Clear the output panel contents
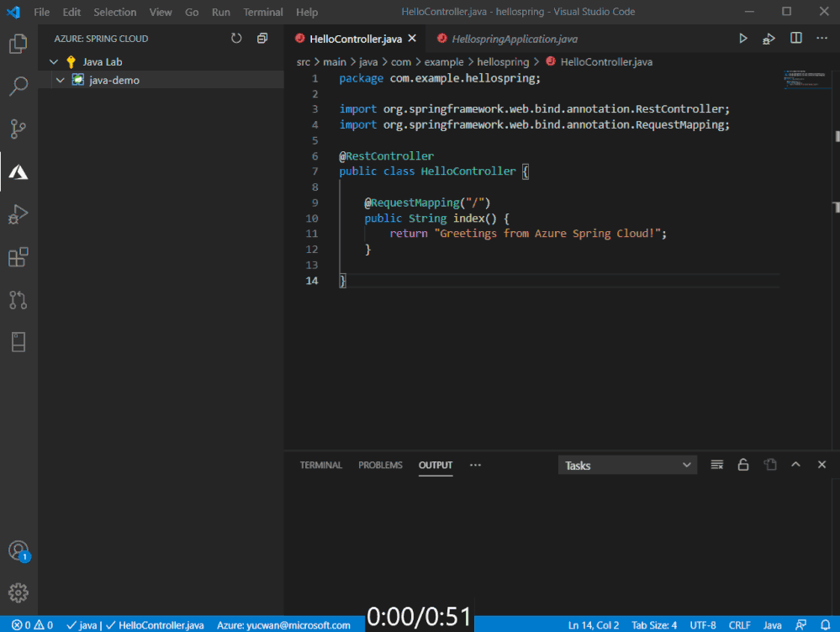 pos(716,465)
